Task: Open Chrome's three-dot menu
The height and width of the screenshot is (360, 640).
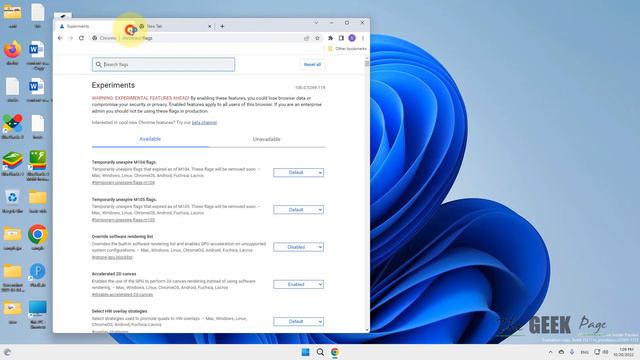Action: [362, 38]
